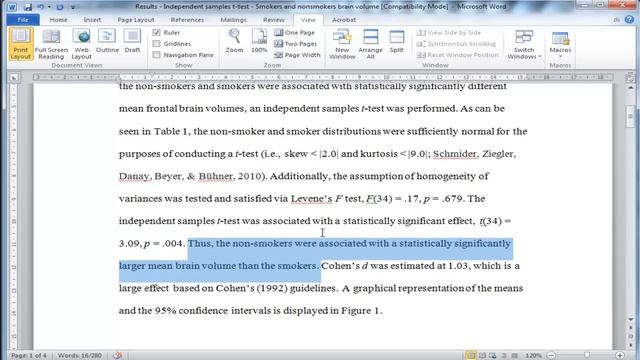640x360 pixels.
Task: Switch to Draft view
Action: pyautogui.click(x=132, y=41)
